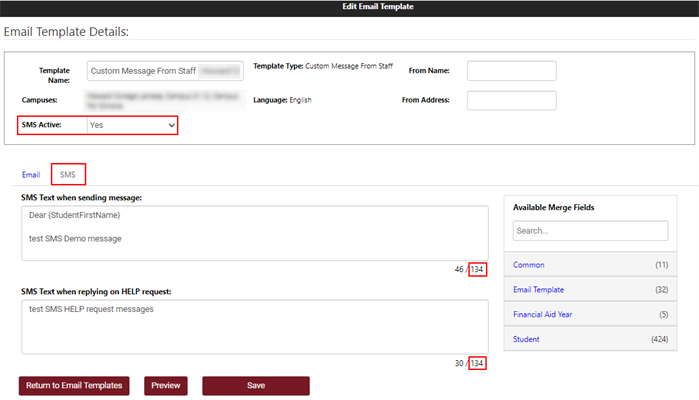The image size is (699, 400).
Task: Expand the Common merge fields category
Action: [x=590, y=265]
